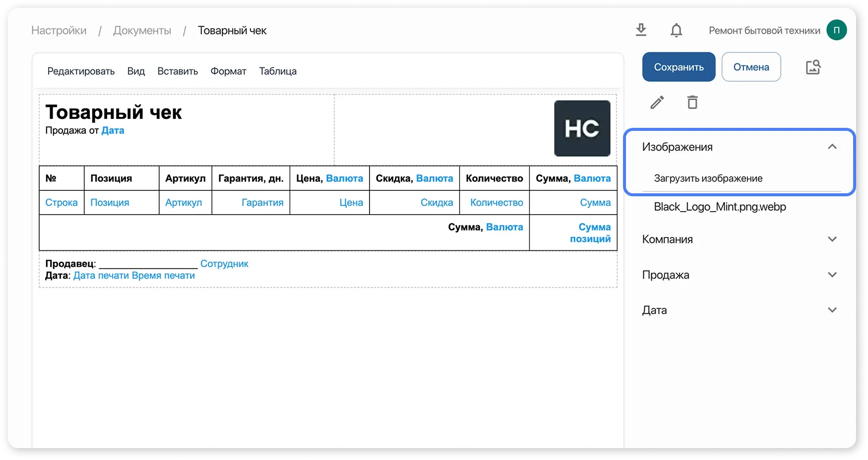Open notifications via the bell icon
This screenshot has width=868, height=460.
click(x=676, y=30)
